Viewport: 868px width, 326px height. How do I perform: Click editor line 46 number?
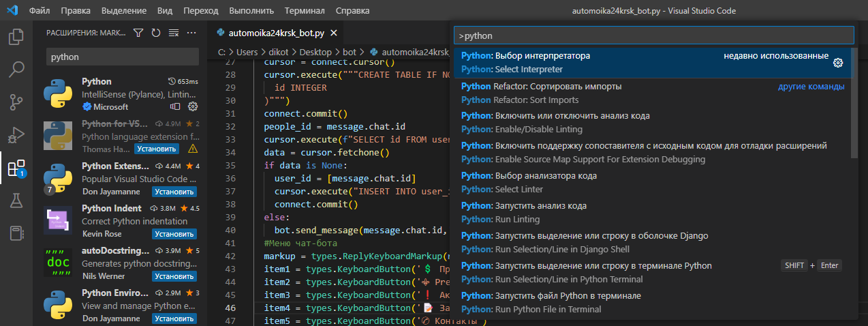coord(229,308)
